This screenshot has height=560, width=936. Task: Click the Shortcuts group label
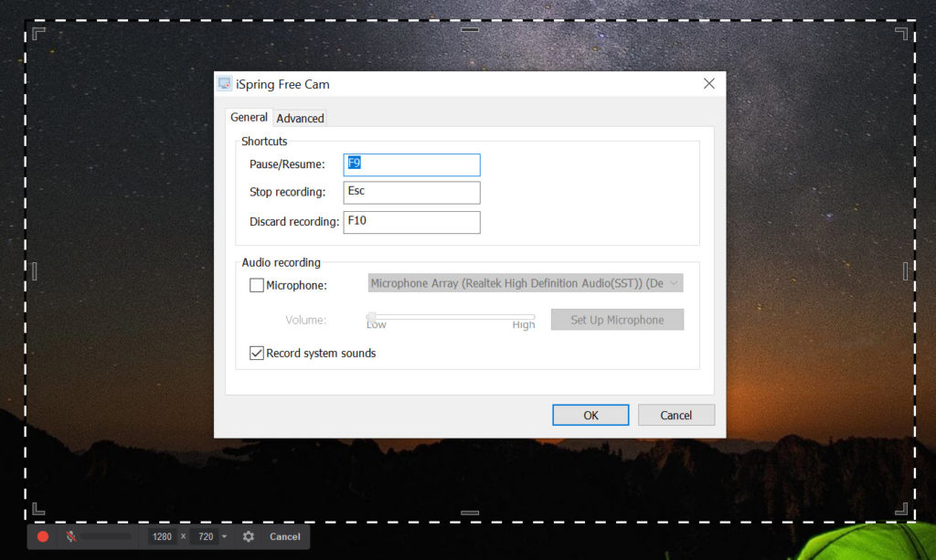(x=264, y=142)
